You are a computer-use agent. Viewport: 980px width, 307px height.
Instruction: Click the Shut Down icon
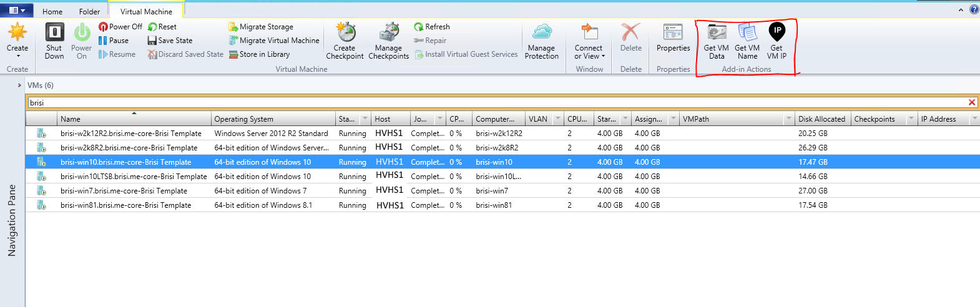coord(55,32)
